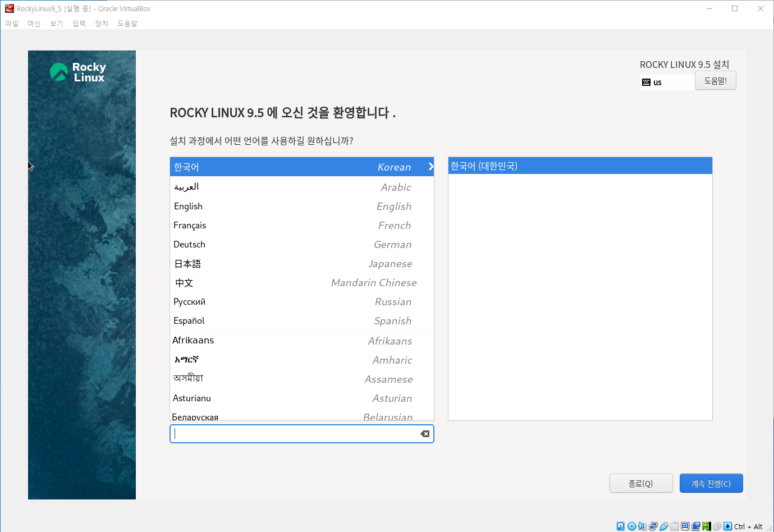Screen dimensions: 774x532
Task: Focus the language search input field
Action: click(302, 434)
